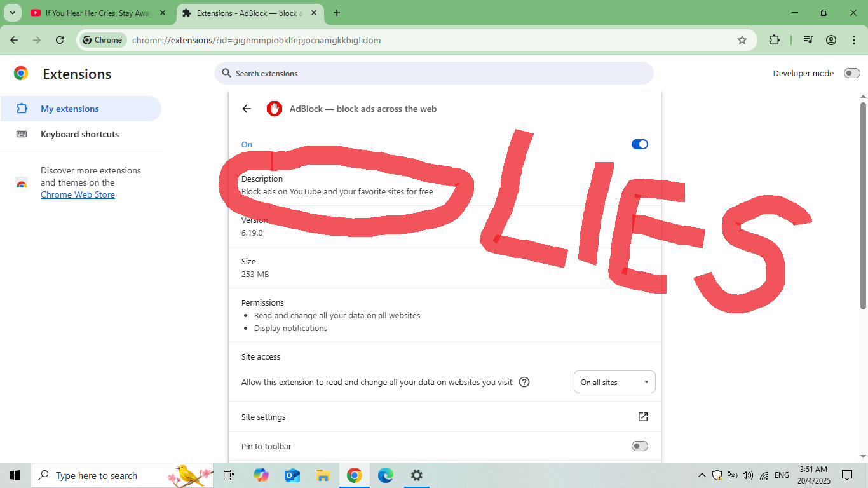Switch to the YouTube 'If You Hear Her Cries' tab
Screen dimensions: 868x488
[x=98, y=13]
